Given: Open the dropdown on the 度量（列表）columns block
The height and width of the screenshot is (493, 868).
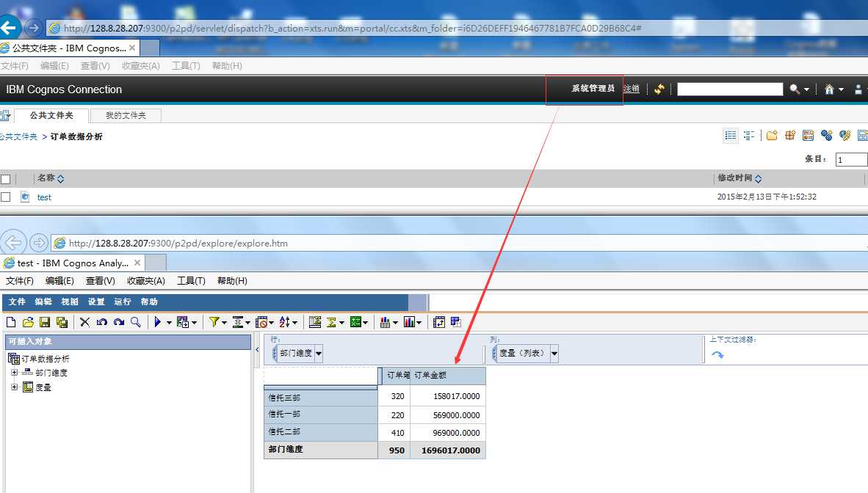Looking at the screenshot, I should [x=554, y=353].
